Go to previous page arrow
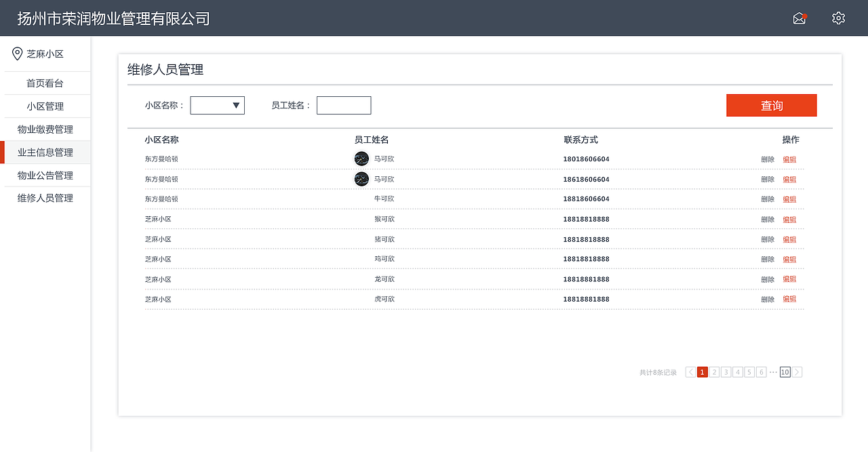This screenshot has width=868, height=452. click(690, 372)
